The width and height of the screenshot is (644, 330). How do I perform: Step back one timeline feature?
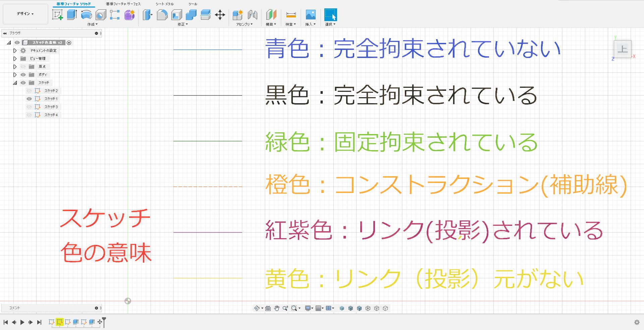pos(14,322)
